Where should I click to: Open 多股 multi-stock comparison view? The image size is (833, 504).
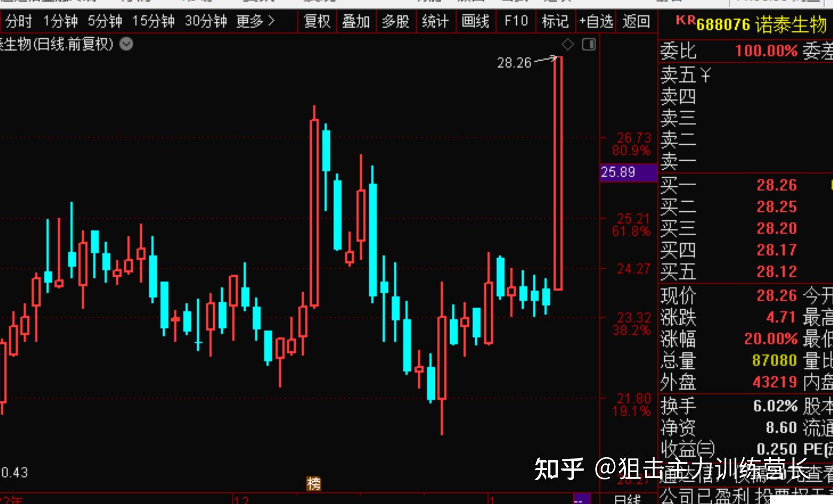click(396, 21)
